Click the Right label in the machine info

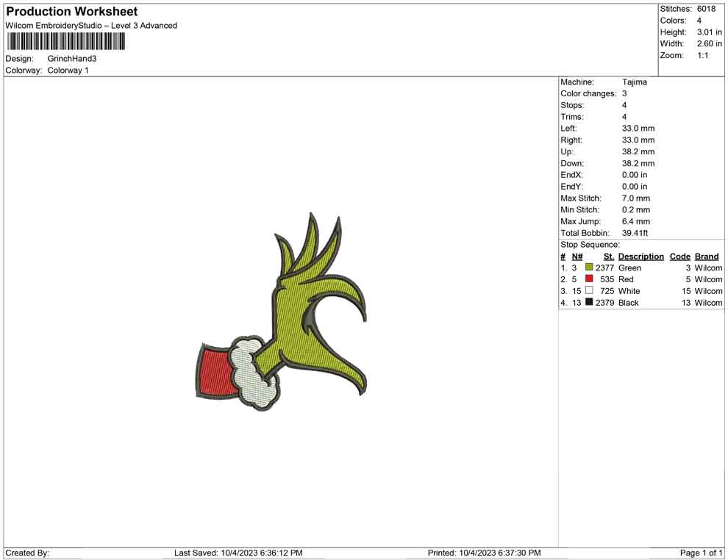click(571, 140)
